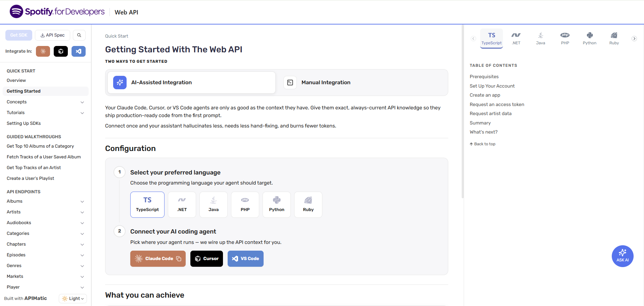The image size is (644, 306).
Task: Expand the Concepts section chevron
Action: click(x=82, y=102)
